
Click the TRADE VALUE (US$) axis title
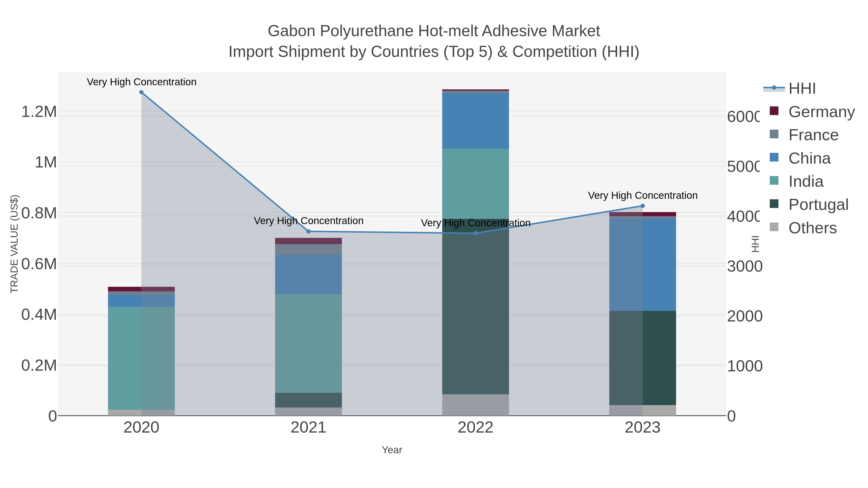click(x=14, y=244)
